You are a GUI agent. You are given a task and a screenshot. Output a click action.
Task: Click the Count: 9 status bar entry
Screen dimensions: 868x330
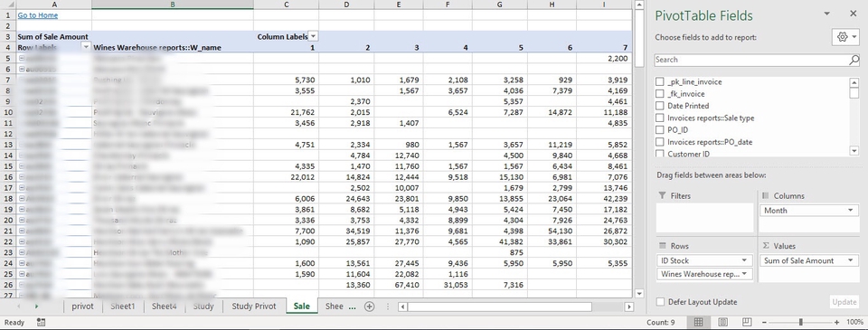660,322
